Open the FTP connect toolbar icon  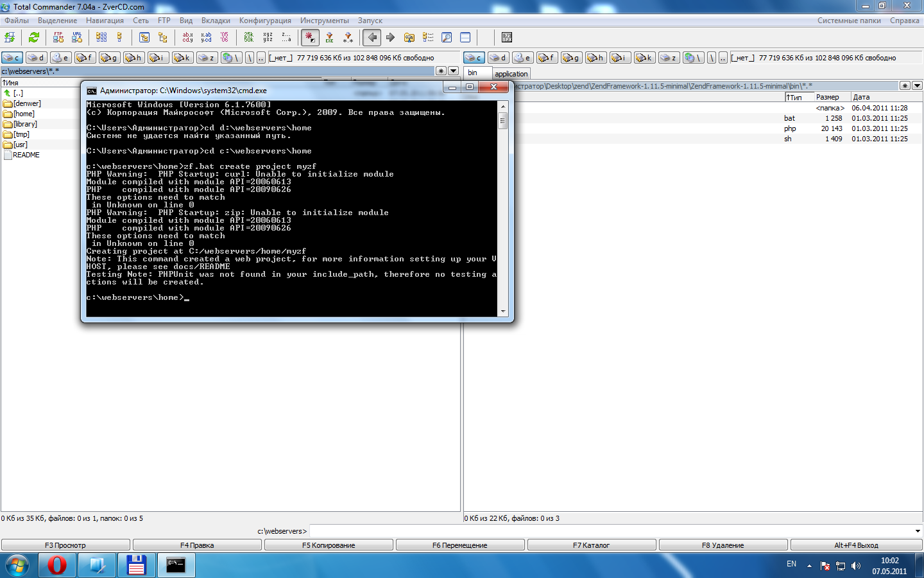(58, 38)
